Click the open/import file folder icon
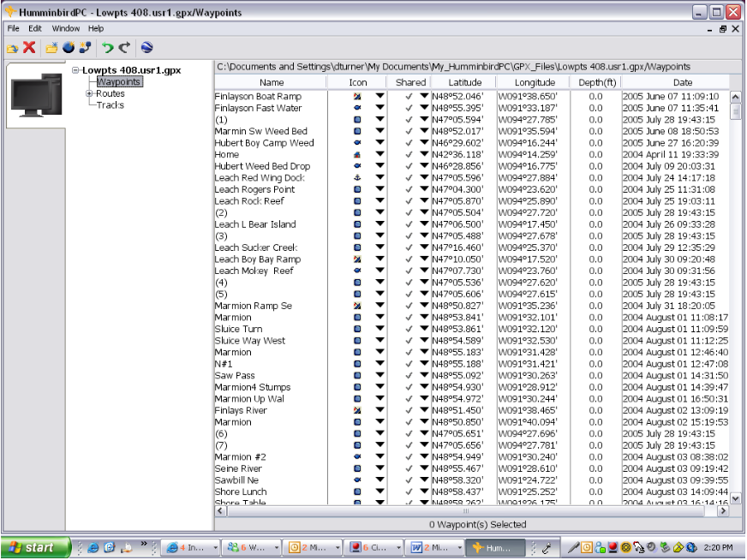The width and height of the screenshot is (747, 560). click(12, 48)
